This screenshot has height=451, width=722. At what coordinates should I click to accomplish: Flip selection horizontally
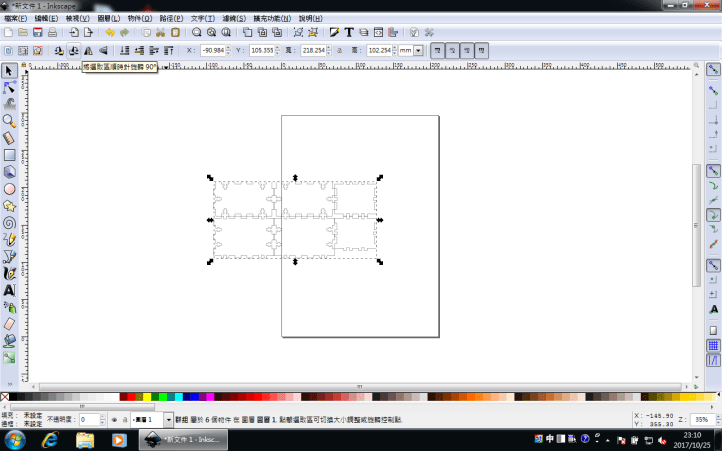[x=87, y=50]
